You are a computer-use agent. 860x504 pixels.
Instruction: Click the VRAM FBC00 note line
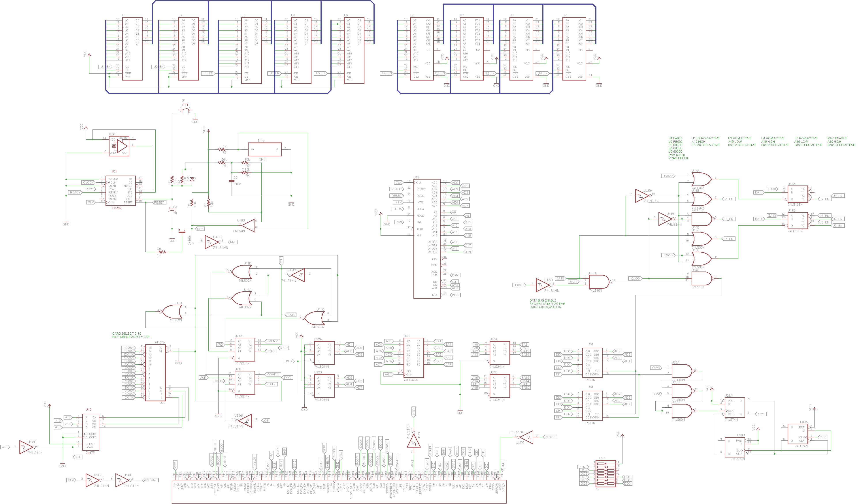point(679,158)
